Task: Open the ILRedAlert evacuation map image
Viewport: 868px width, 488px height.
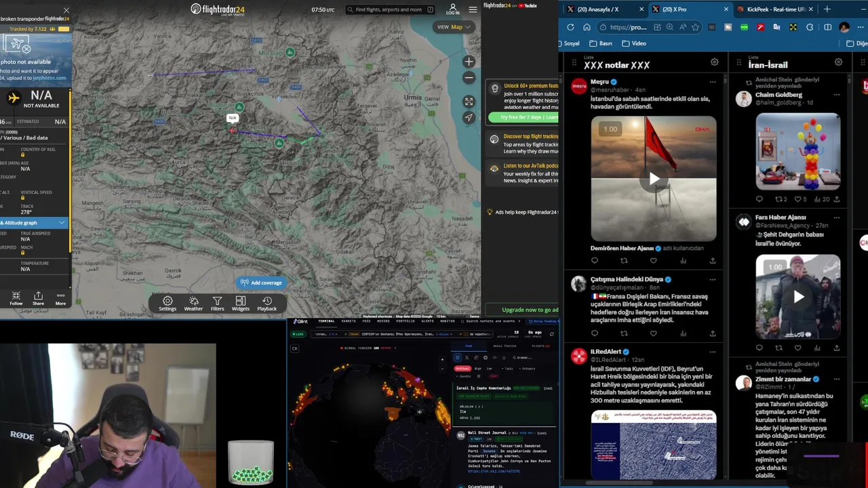Action: click(x=654, y=445)
